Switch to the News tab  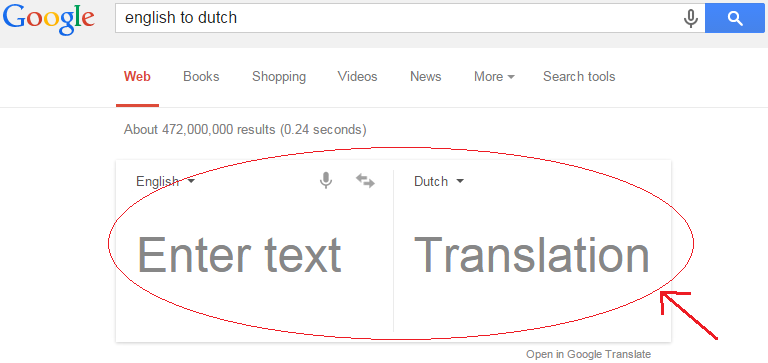pos(426,76)
